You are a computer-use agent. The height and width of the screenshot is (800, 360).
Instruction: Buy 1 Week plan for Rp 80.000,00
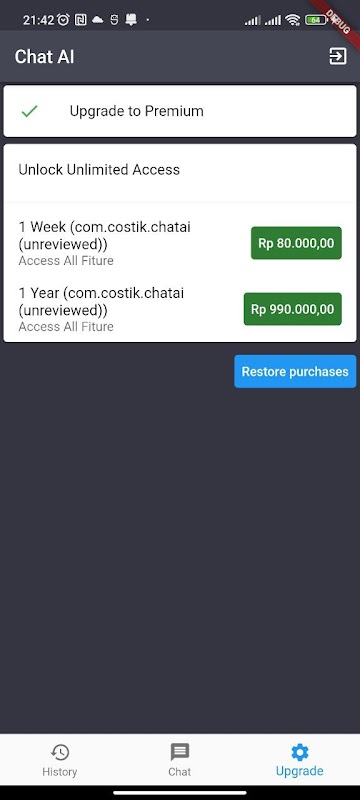tap(296, 243)
